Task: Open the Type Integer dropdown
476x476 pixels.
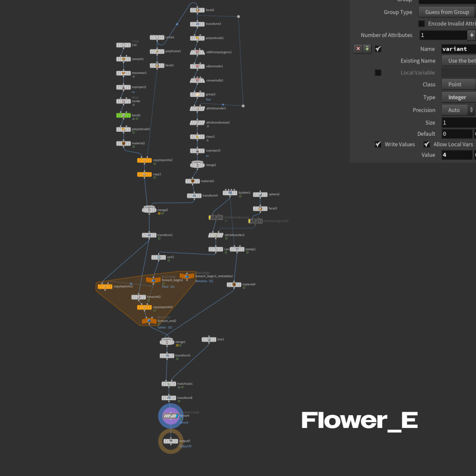Action: 459,97
